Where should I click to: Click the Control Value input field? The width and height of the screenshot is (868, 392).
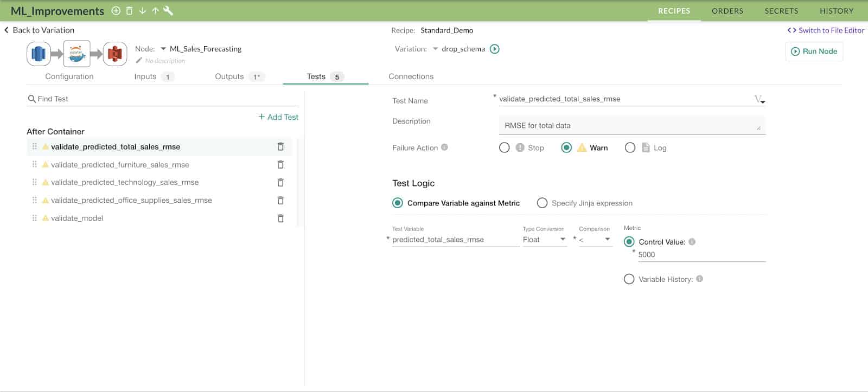tap(701, 255)
